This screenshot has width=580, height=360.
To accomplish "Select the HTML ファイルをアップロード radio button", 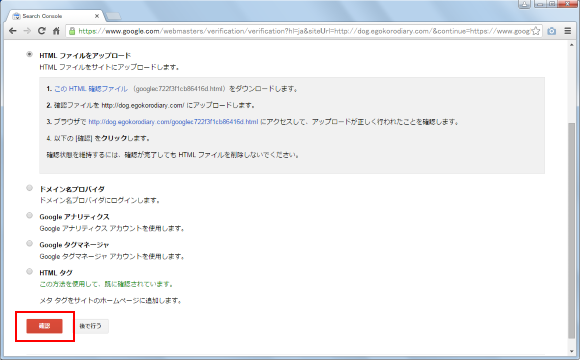I will (29, 54).
